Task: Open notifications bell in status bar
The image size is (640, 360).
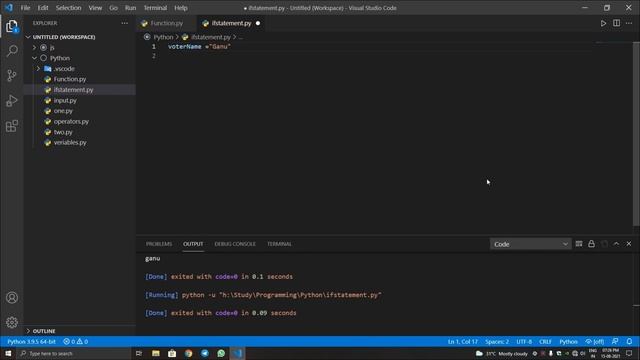Action: [629, 341]
